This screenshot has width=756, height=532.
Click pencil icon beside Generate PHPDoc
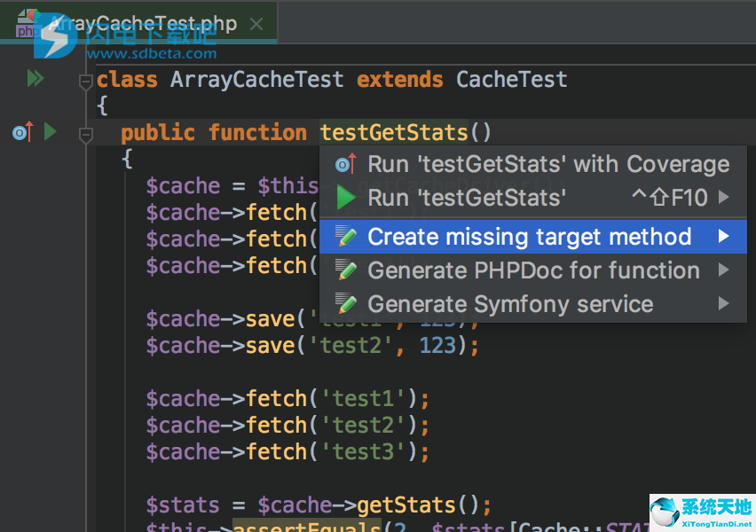(346, 270)
